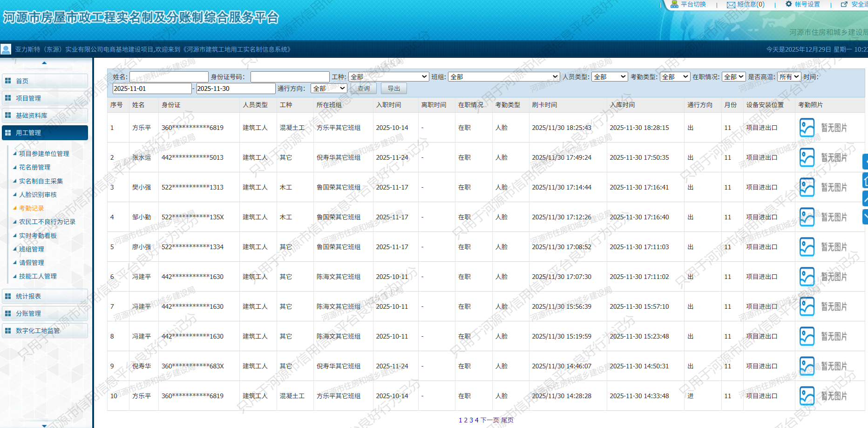
Task: Open the 是否高温 dropdown
Action: pyautogui.click(x=789, y=77)
